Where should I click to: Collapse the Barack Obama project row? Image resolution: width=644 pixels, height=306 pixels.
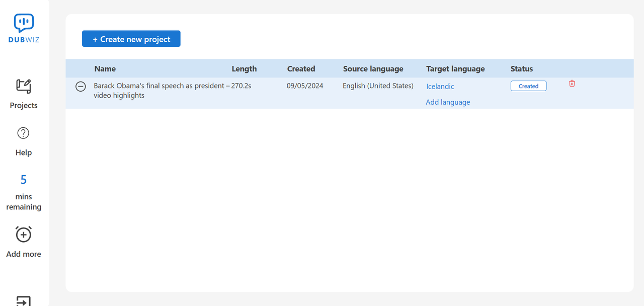[x=80, y=87]
